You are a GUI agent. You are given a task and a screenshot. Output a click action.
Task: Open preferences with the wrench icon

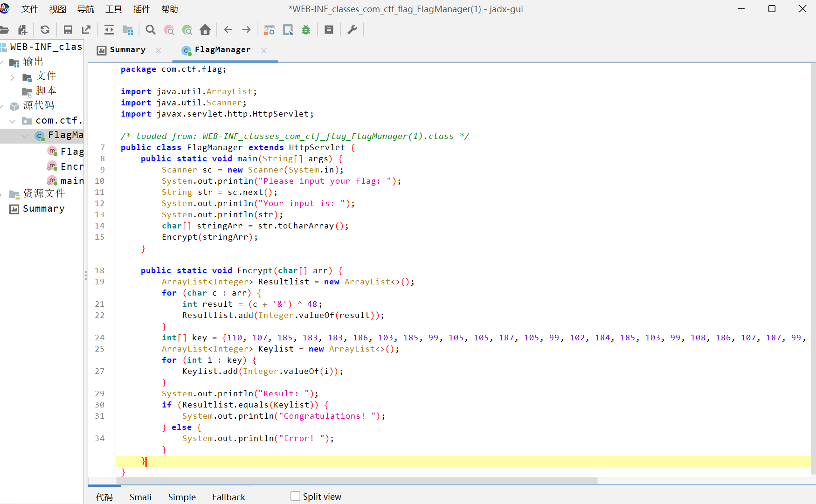click(352, 30)
